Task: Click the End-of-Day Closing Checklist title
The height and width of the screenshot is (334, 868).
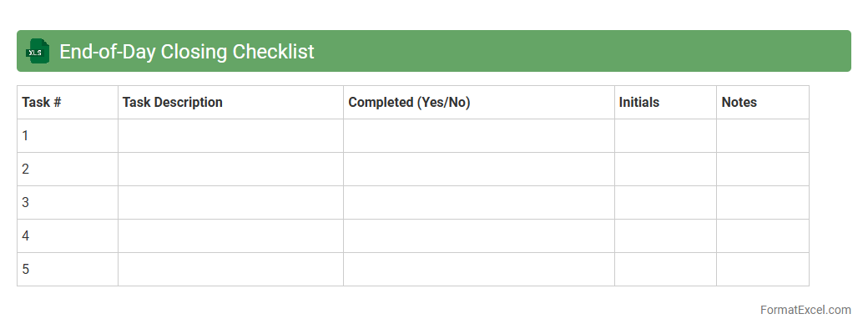Action: pyautogui.click(x=186, y=51)
